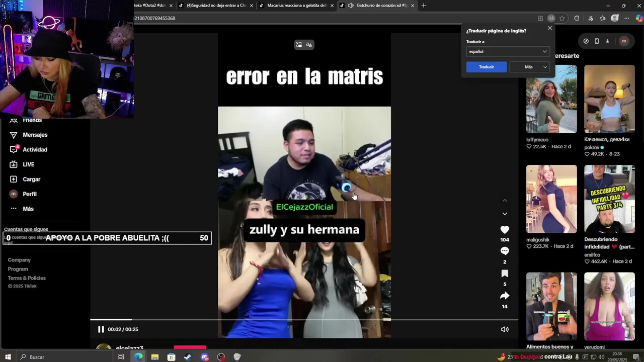This screenshot has height=362, width=644.
Task: Go to previous video with up chevron
Action: (505, 201)
